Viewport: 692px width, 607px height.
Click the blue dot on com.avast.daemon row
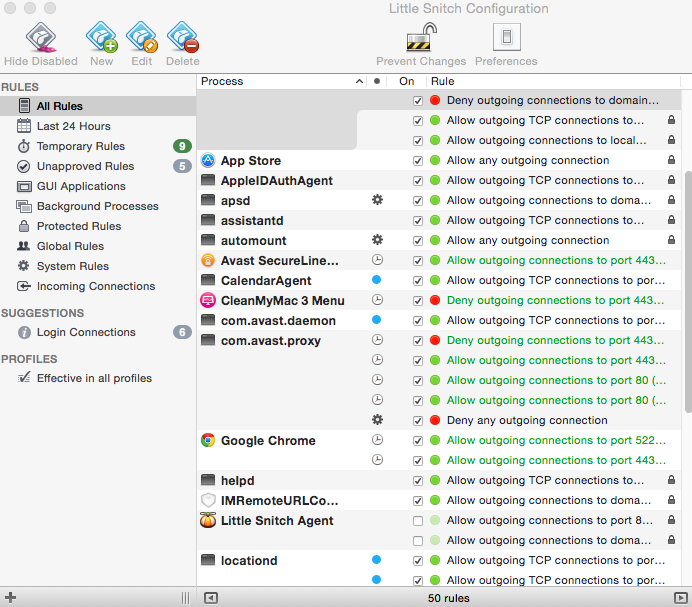[376, 320]
